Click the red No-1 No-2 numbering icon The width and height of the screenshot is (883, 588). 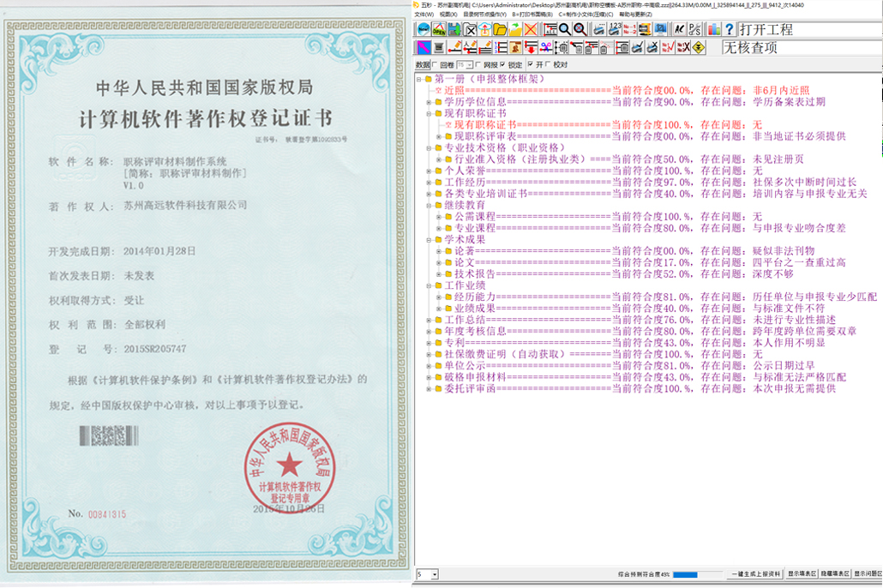629,29
